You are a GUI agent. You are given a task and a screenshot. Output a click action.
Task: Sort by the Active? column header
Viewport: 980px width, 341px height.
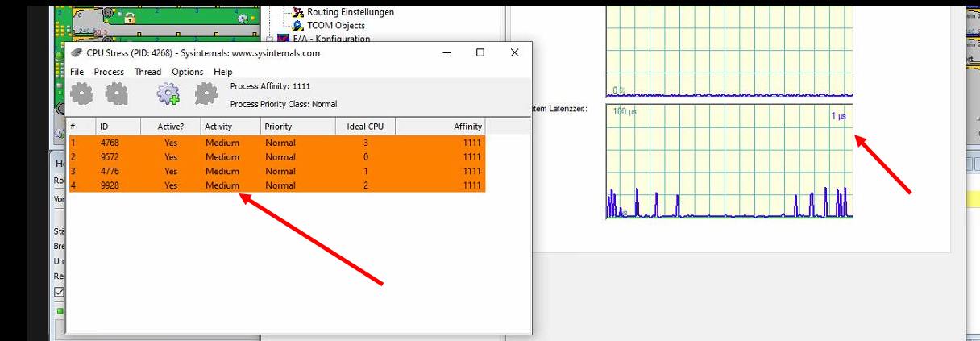point(169,127)
